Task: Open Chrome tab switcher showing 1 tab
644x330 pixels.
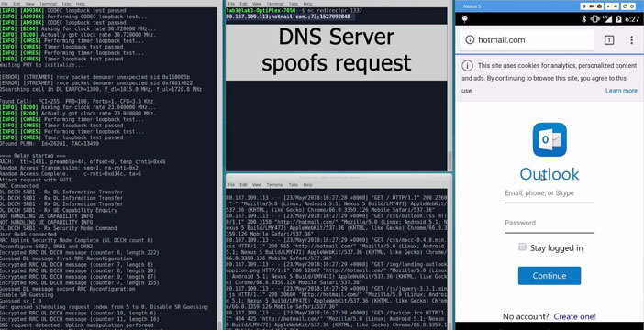Action: tap(608, 39)
